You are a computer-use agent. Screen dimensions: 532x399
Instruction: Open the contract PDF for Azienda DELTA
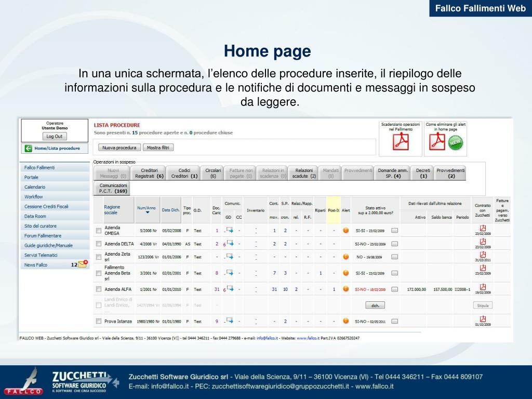(x=483, y=241)
